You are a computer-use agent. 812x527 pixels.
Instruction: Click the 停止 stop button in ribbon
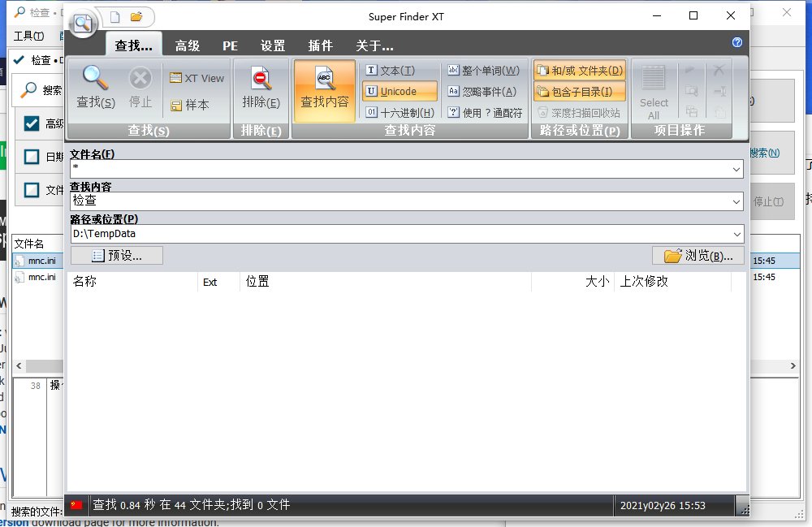[x=140, y=87]
